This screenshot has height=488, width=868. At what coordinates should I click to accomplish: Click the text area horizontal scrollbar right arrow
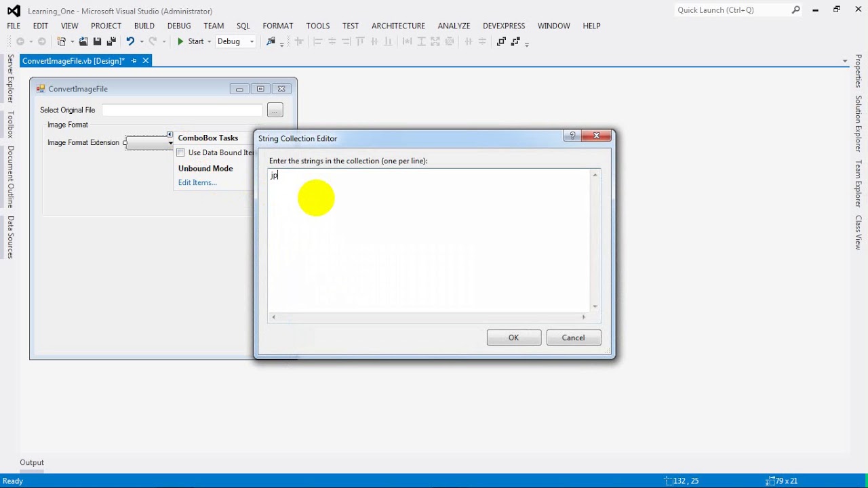[x=584, y=317]
